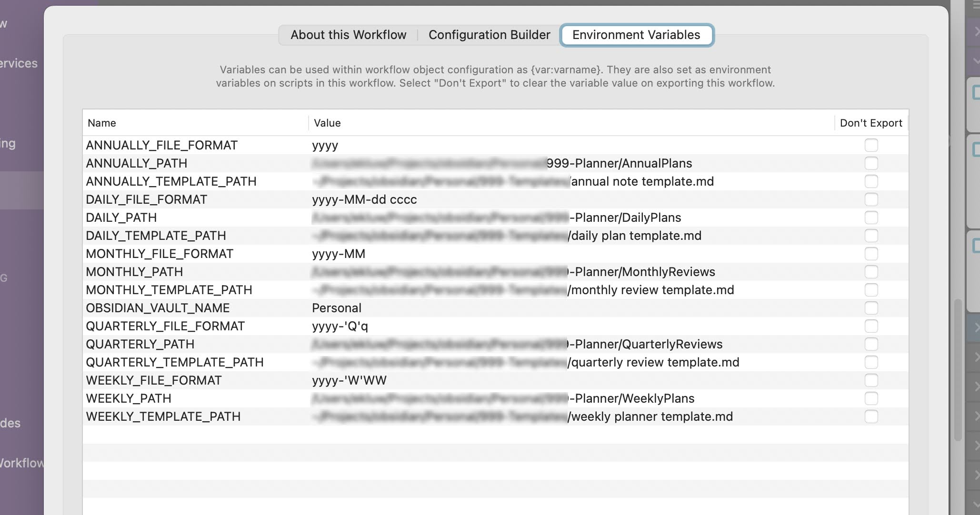This screenshot has height=515, width=980.
Task: Toggle Don't Export for WEEKLY_TEMPLATE_PATH
Action: point(871,416)
